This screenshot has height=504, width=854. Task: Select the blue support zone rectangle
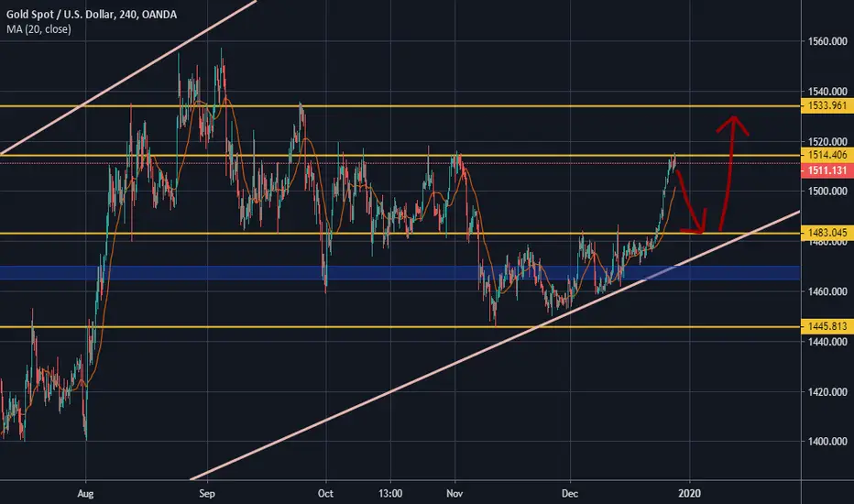tap(400, 272)
